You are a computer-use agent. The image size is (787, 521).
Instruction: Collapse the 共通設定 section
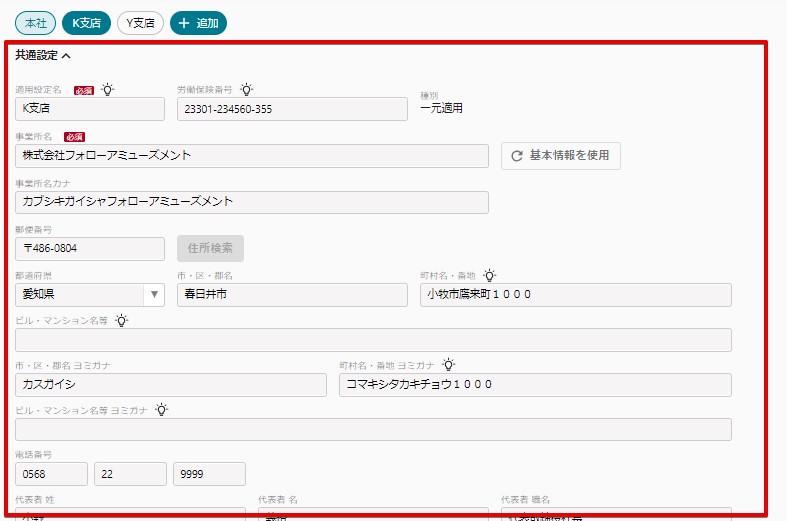(x=43, y=55)
